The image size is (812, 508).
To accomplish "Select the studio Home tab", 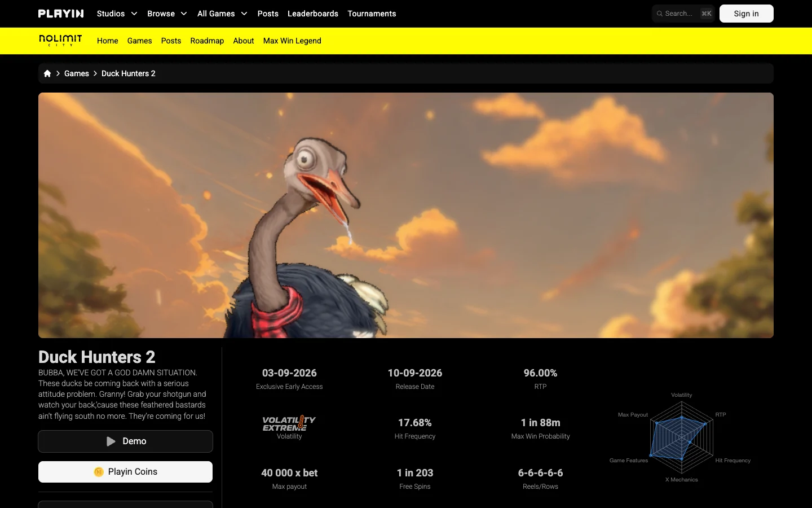I will [x=108, y=41].
